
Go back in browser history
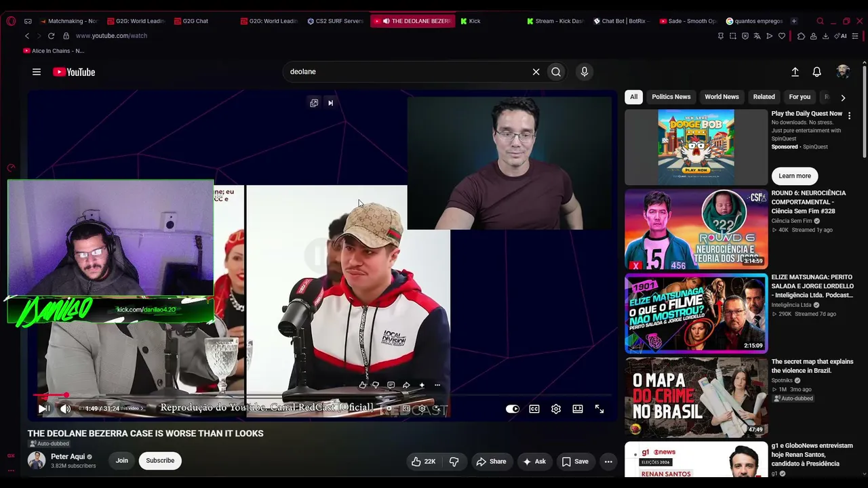point(27,36)
